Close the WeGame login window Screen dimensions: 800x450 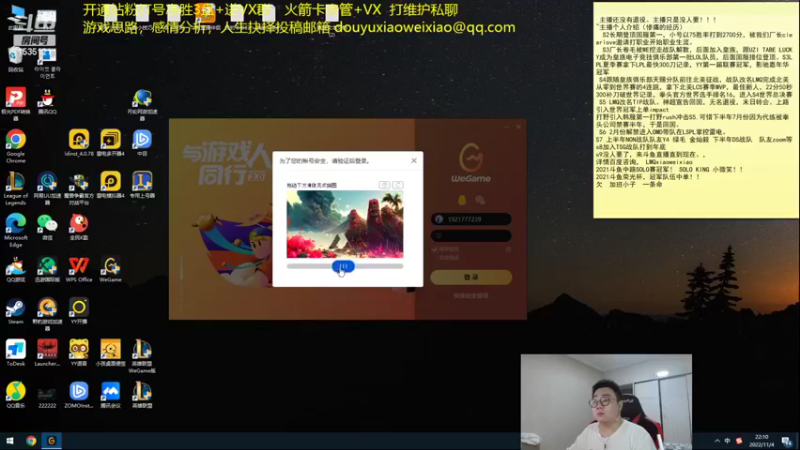click(x=518, y=127)
